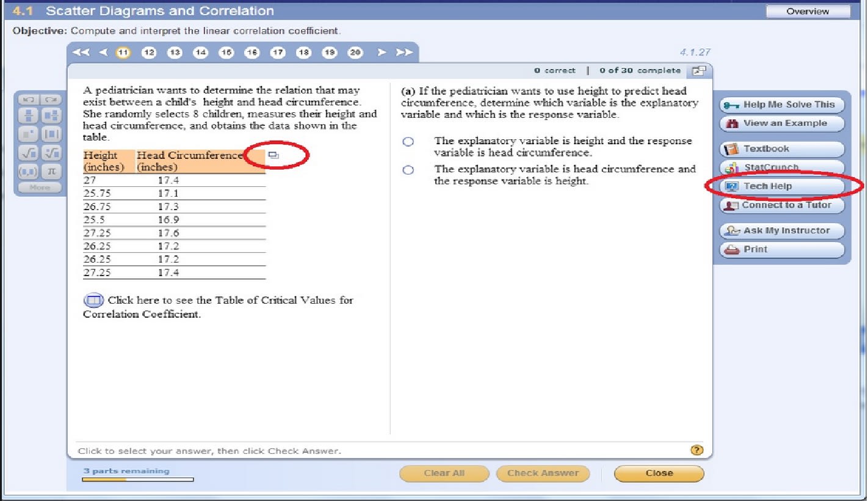
Task: Click the parts remaining progress bar
Action: coord(138,480)
